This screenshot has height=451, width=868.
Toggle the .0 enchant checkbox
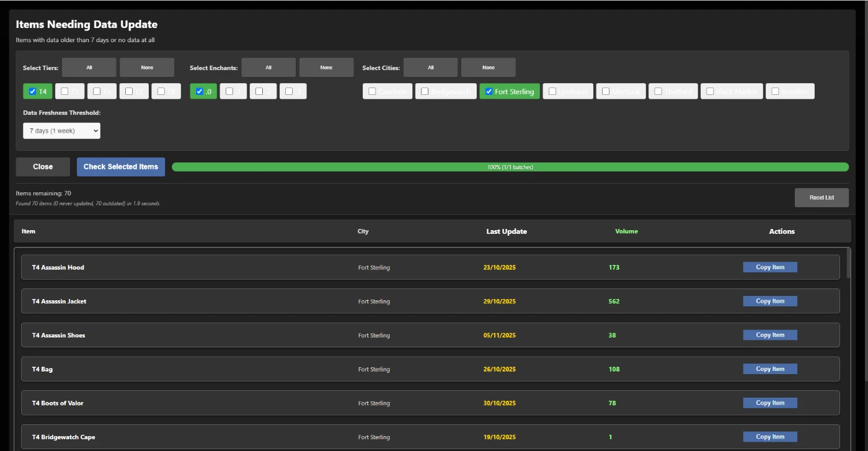[x=200, y=92]
